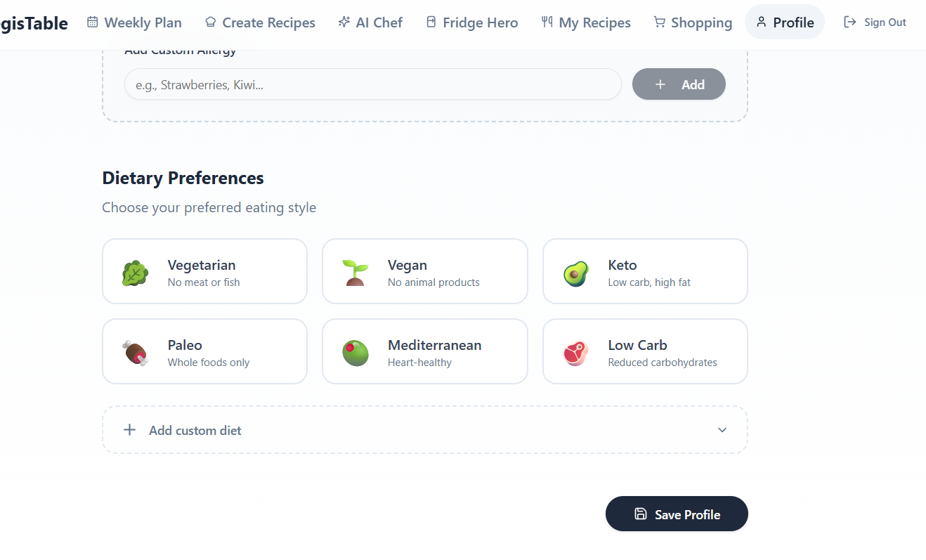Pick the Mediterranean diet preference
Screen dimensions: 926x560
tap(424, 351)
